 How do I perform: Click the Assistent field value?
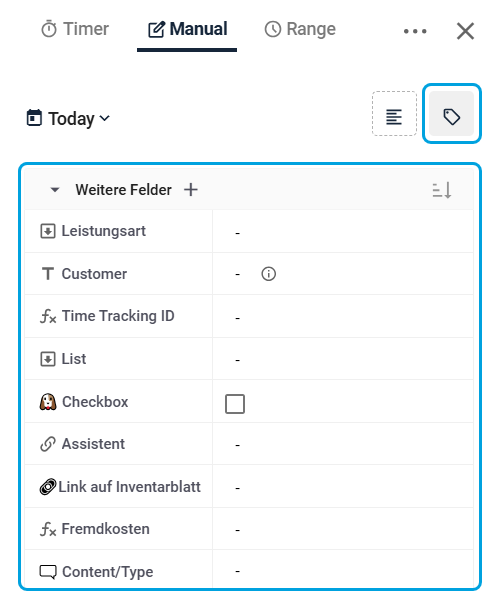point(343,444)
